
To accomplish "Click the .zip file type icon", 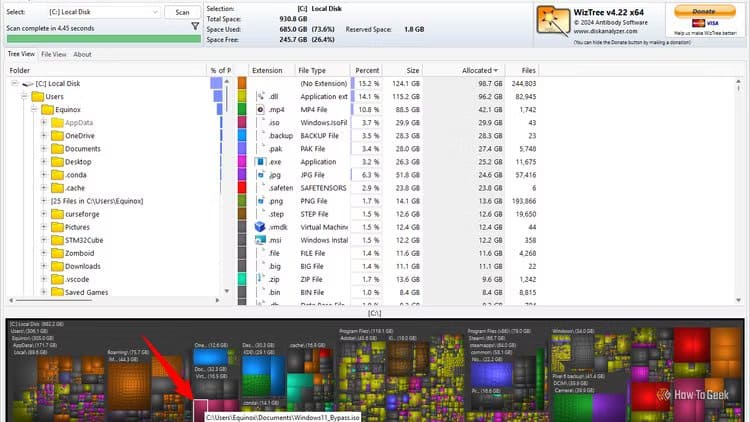I will [260, 279].
